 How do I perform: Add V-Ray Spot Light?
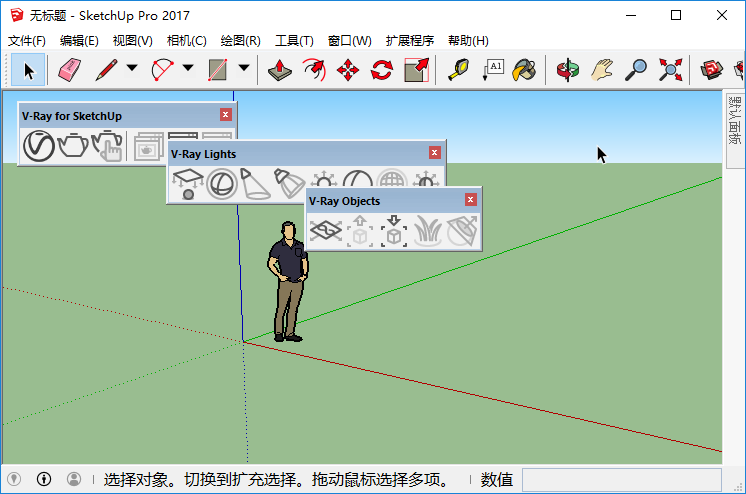tap(255, 184)
